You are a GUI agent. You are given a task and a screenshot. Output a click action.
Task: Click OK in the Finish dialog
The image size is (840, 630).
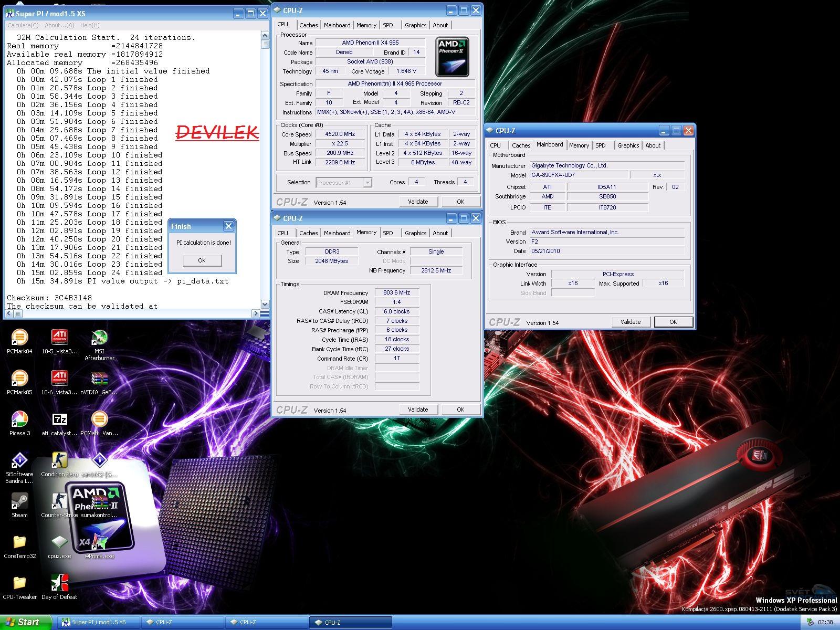coord(202,260)
